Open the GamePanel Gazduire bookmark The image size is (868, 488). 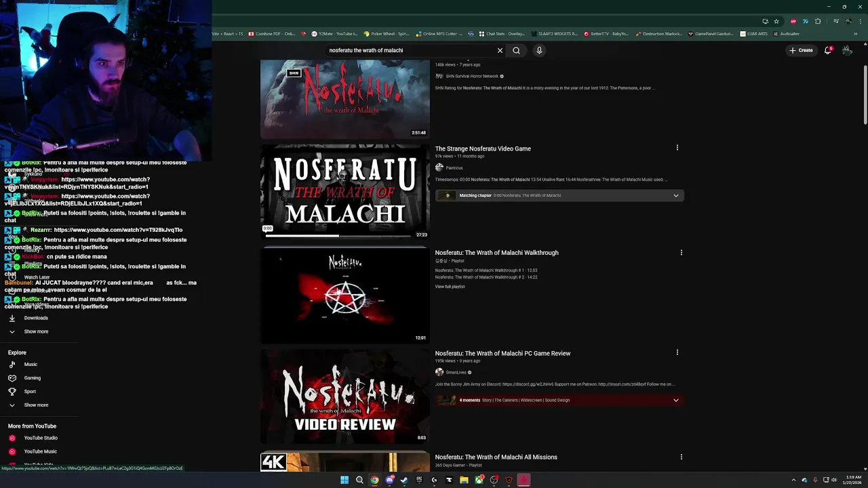(711, 34)
